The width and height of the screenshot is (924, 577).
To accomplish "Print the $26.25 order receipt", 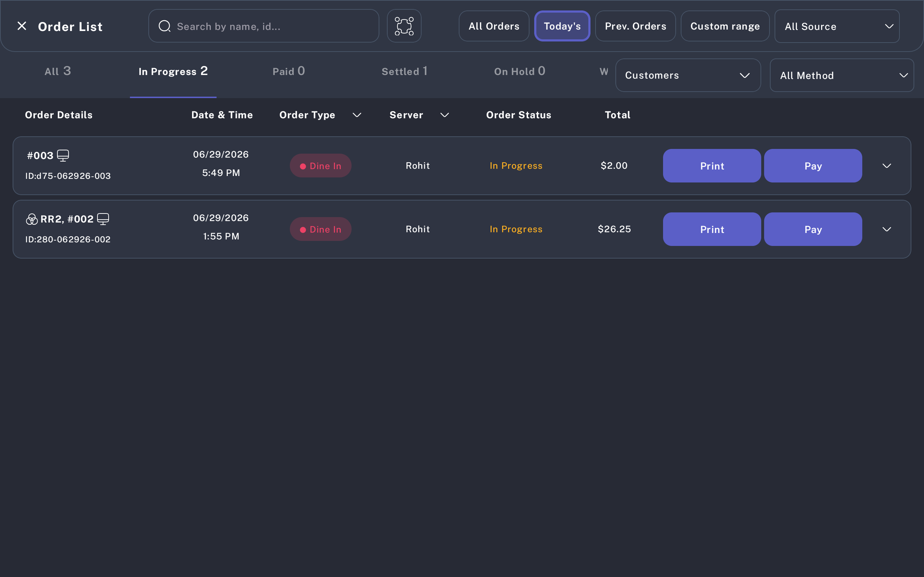I will pos(712,229).
